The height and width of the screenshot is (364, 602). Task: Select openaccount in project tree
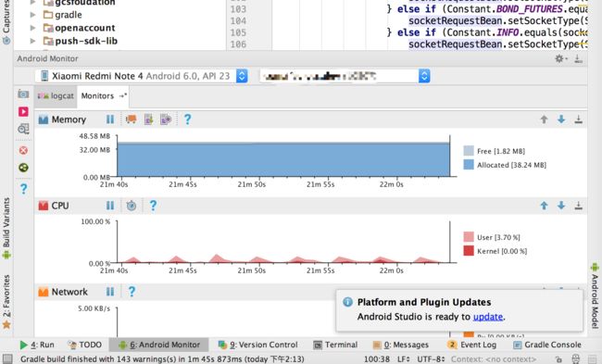[84, 28]
